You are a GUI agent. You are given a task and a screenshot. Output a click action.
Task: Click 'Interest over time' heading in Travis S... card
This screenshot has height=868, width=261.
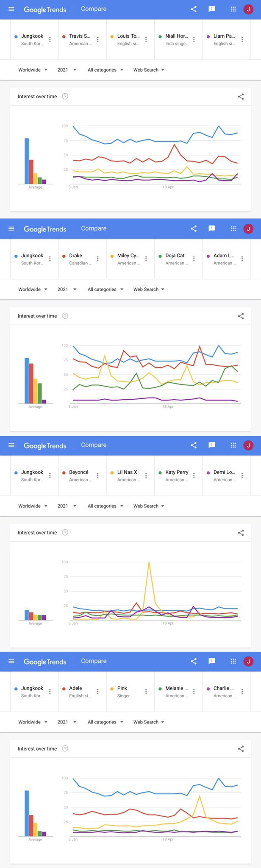click(37, 97)
